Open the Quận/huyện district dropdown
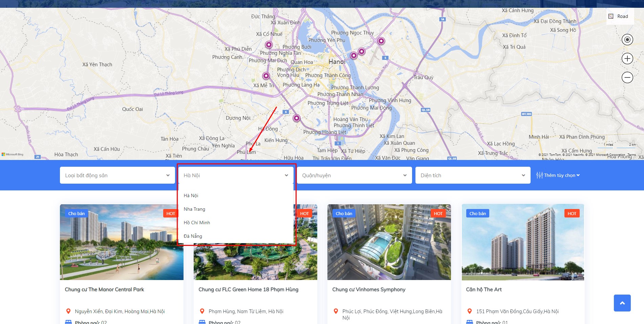This screenshot has width=644, height=324. pos(355,175)
